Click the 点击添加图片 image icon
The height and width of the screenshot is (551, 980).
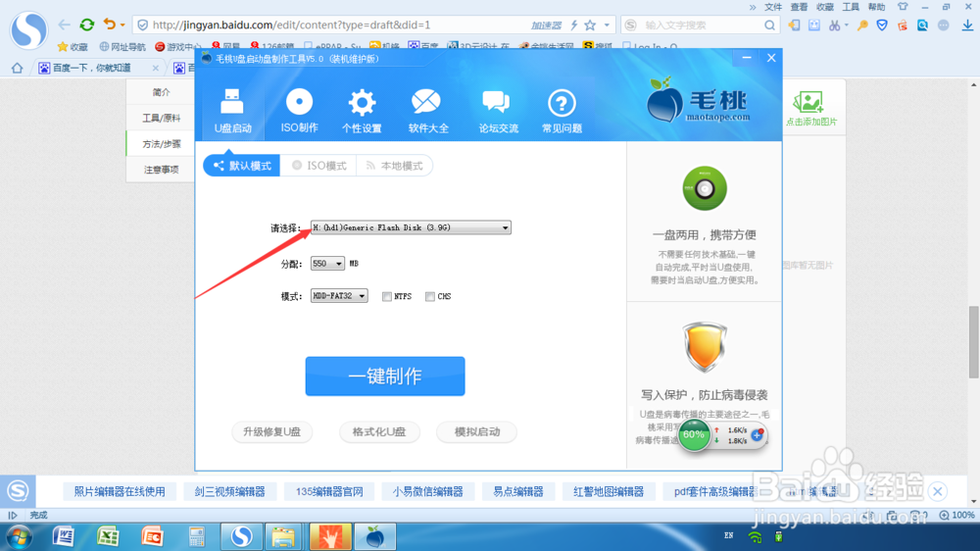click(x=810, y=108)
